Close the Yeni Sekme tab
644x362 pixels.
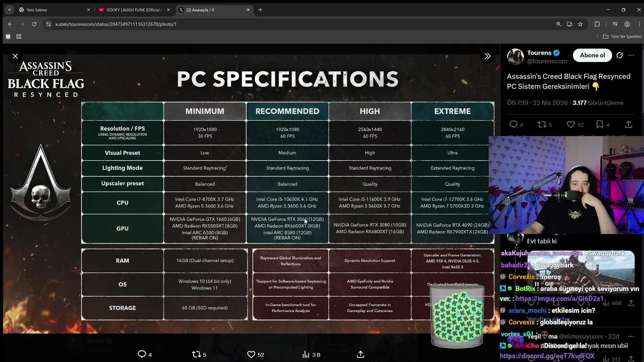pos(89,10)
